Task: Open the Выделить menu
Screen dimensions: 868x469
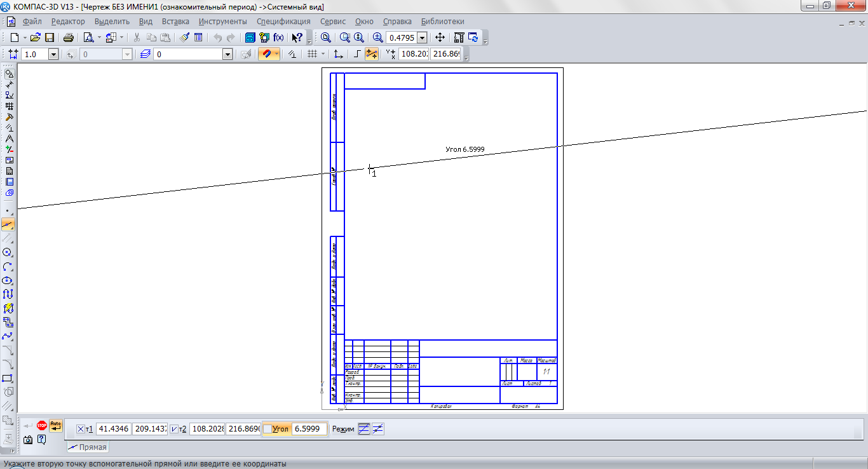Action: coord(112,22)
